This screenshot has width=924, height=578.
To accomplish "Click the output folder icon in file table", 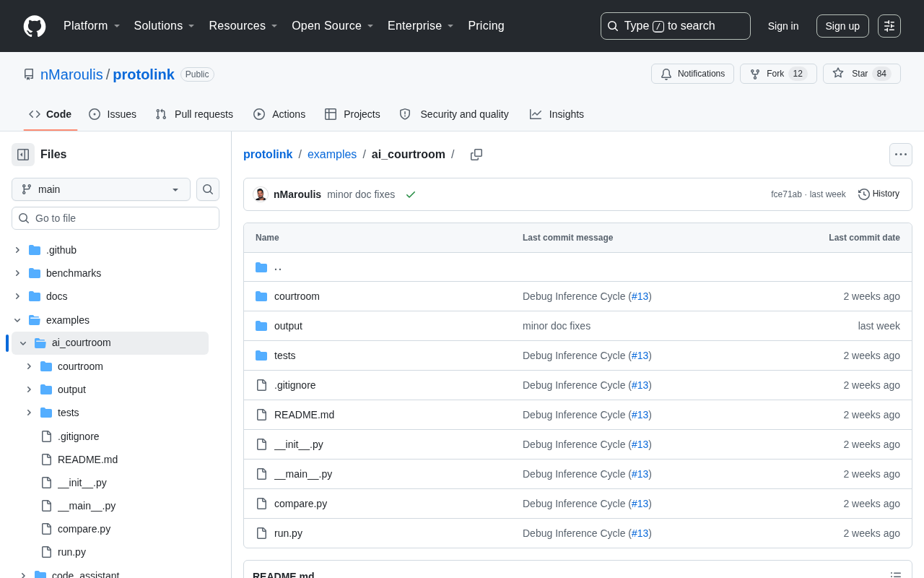I will 261,326.
